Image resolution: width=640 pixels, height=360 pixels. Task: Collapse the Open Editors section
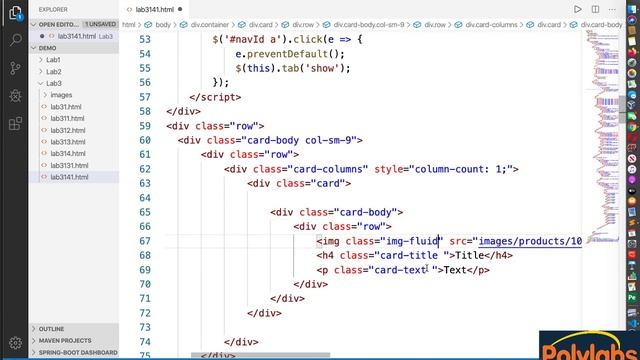click(33, 24)
